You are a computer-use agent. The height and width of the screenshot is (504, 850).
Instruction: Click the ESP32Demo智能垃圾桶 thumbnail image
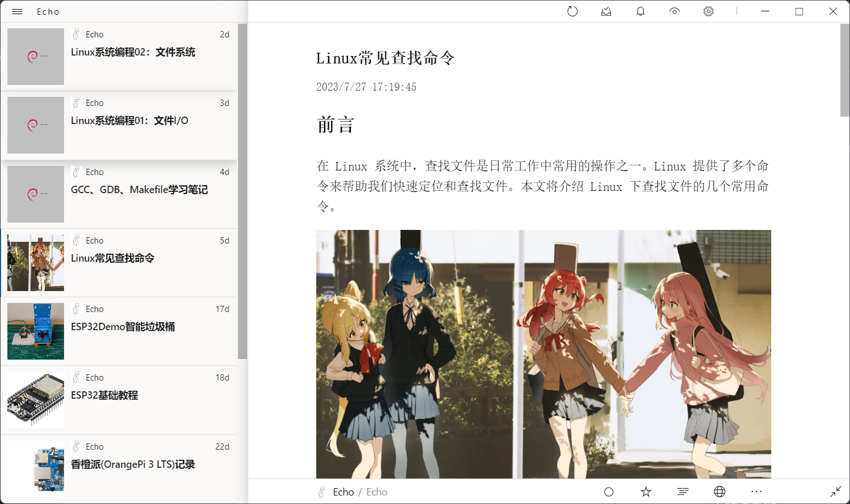(36, 331)
